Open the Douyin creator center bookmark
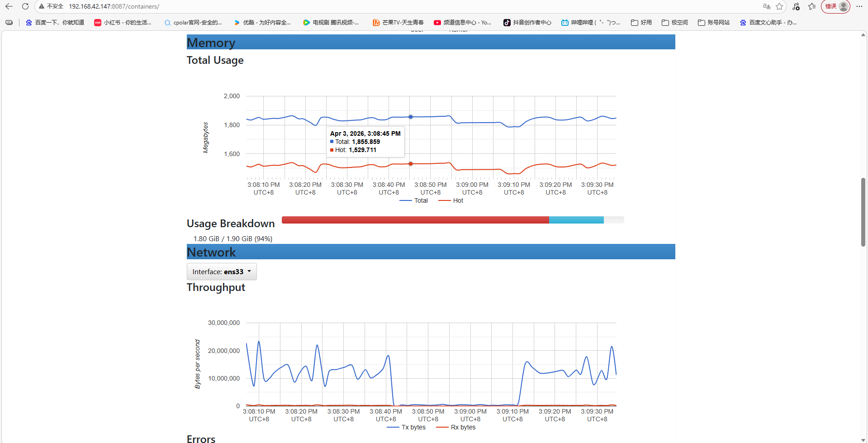 point(527,23)
